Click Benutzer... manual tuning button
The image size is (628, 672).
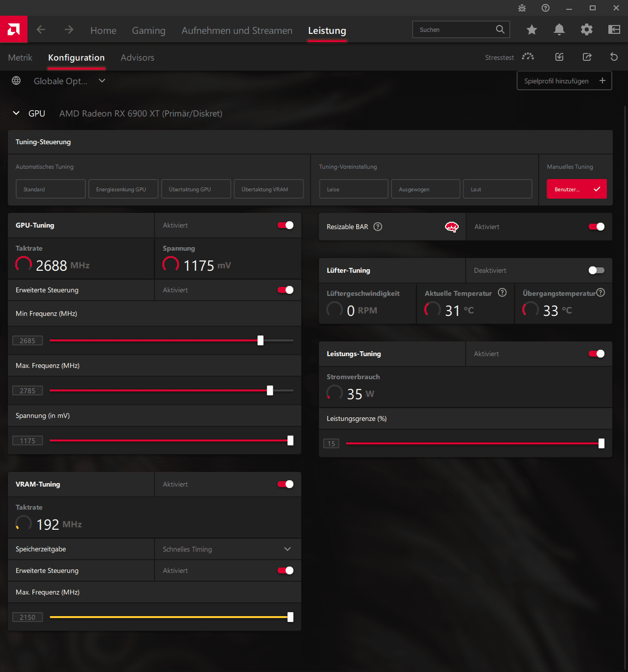pos(576,189)
